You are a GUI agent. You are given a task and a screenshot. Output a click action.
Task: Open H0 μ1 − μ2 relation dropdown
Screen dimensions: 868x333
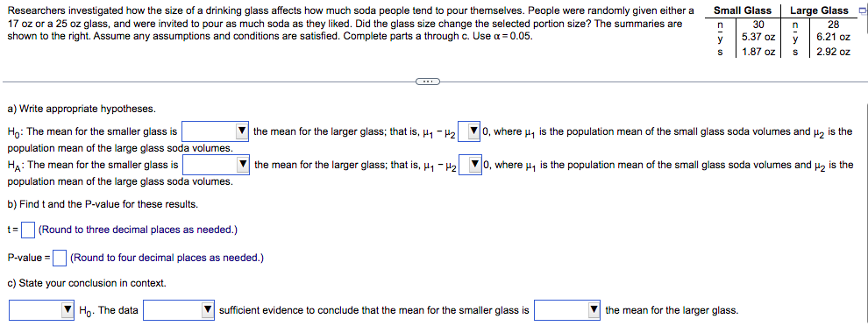[470, 132]
